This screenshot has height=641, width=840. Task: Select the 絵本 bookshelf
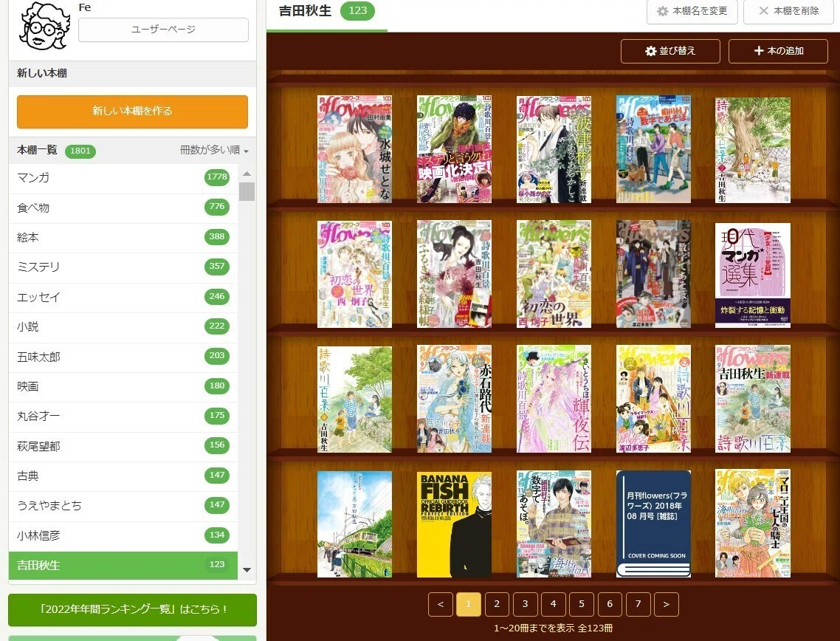123,238
